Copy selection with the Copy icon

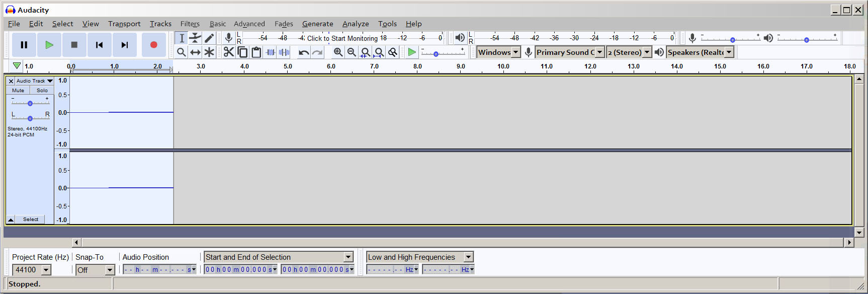pyautogui.click(x=242, y=52)
